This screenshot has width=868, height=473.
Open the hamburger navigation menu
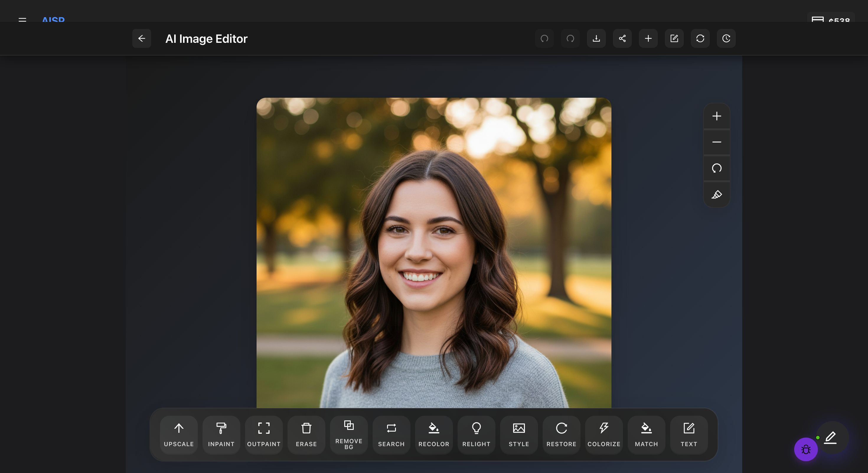[x=22, y=20]
